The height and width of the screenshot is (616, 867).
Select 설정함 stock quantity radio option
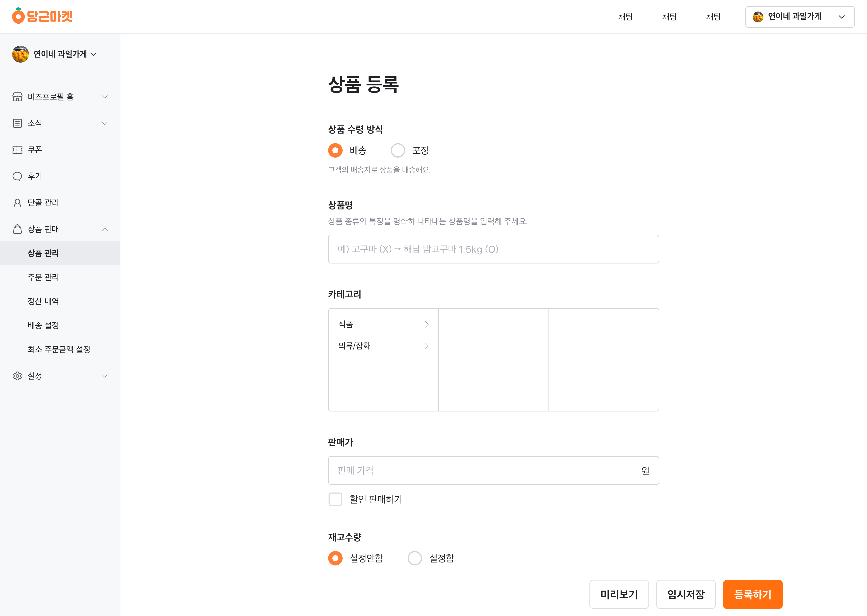coord(414,558)
